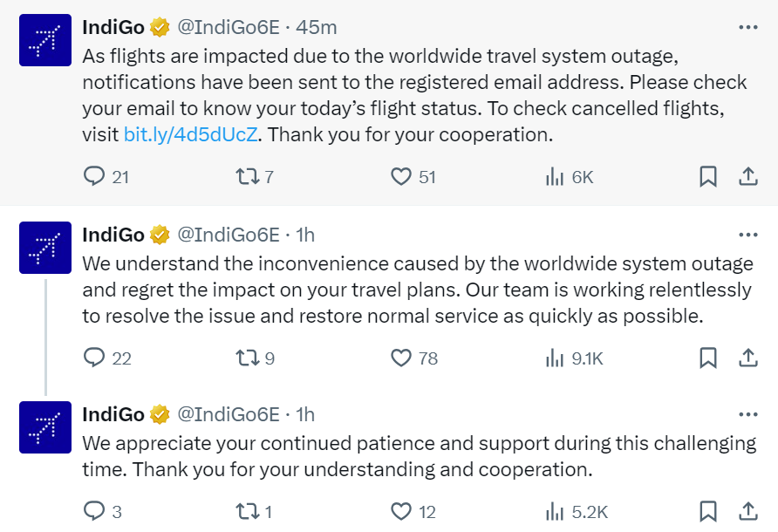Bookmark the top flight notification tweet
The width and height of the screenshot is (778, 532).
tap(708, 176)
